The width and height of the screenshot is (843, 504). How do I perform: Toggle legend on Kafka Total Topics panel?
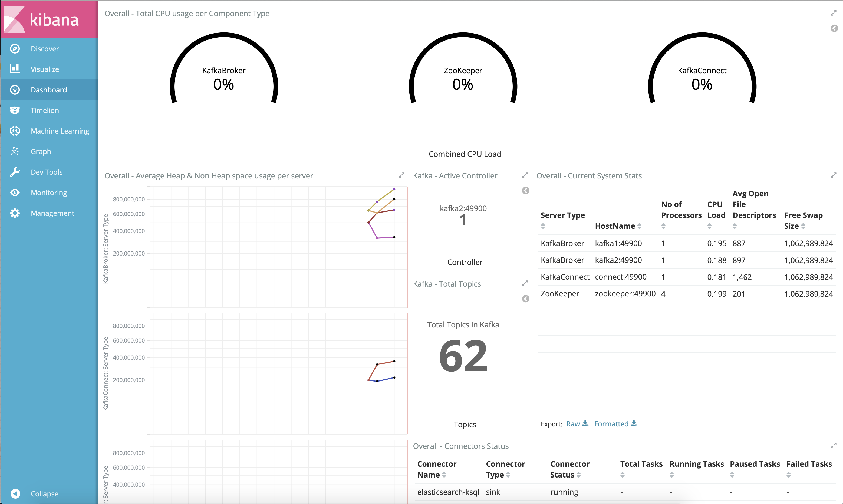tap(525, 299)
